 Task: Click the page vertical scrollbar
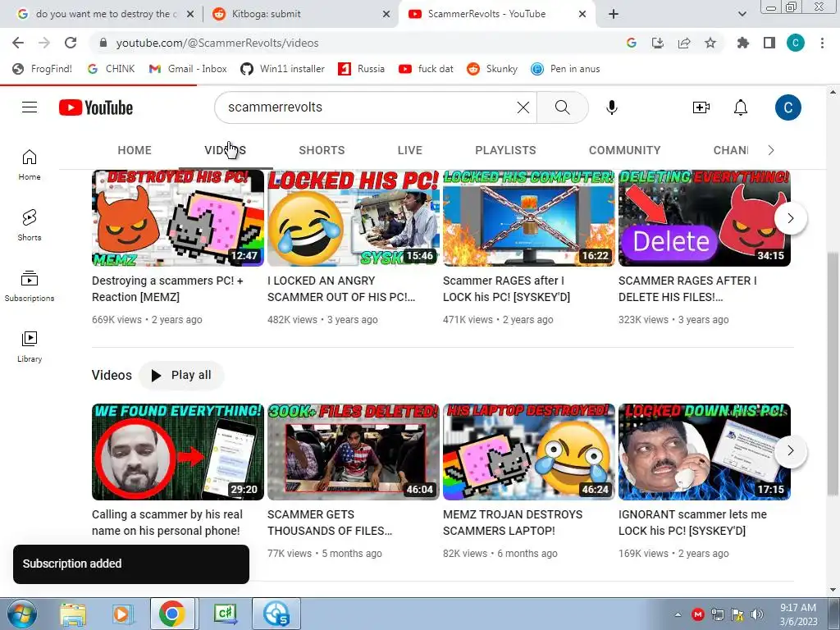pos(833,375)
